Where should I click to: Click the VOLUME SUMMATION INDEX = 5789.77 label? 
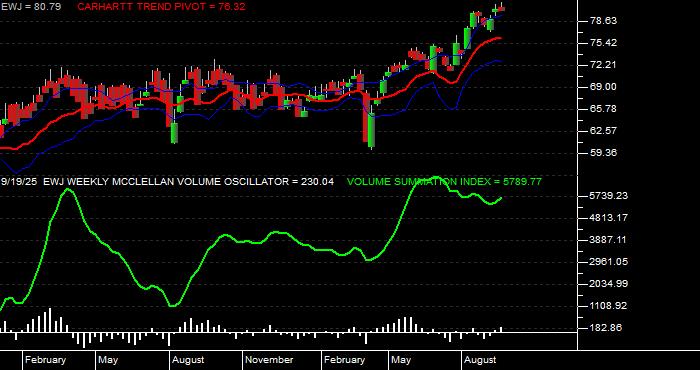tap(444, 182)
